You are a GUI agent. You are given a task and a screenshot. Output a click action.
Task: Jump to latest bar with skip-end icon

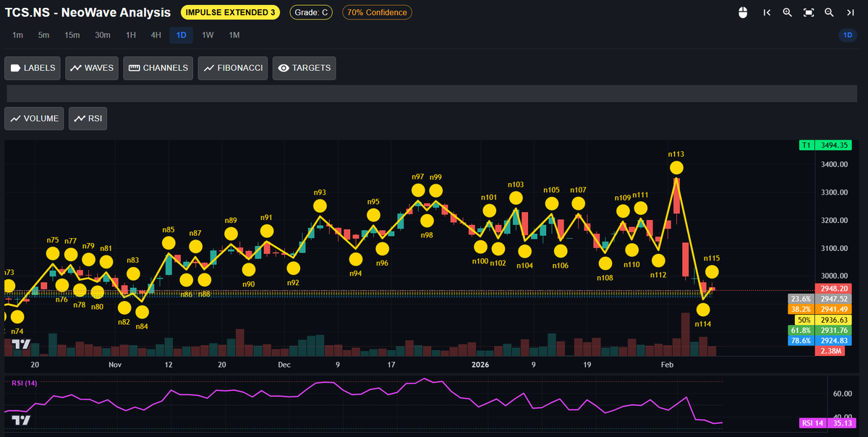[x=850, y=12]
